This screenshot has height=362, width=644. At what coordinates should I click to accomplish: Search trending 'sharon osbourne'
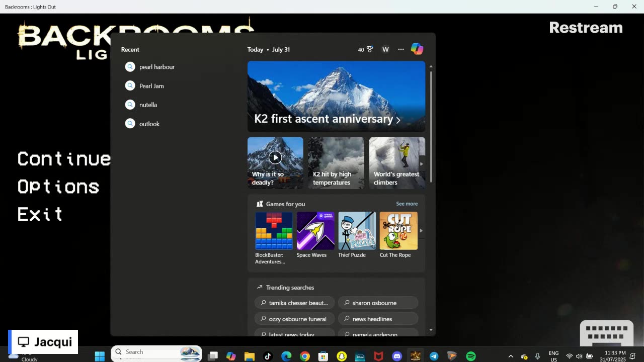(x=378, y=303)
